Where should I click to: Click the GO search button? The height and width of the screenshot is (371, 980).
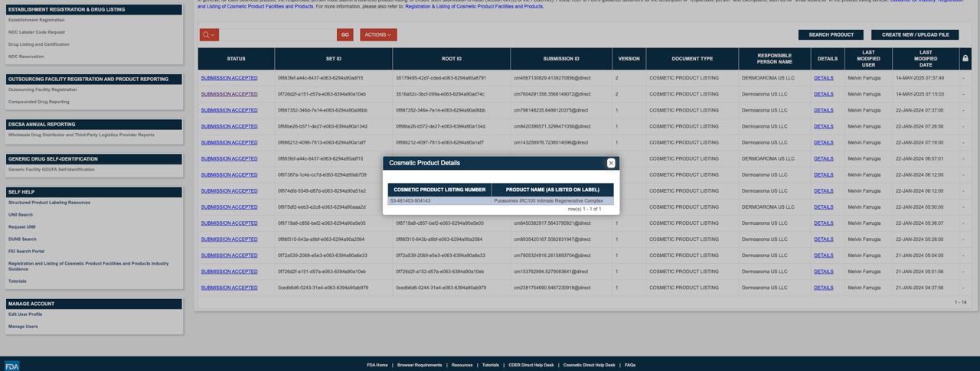[345, 34]
